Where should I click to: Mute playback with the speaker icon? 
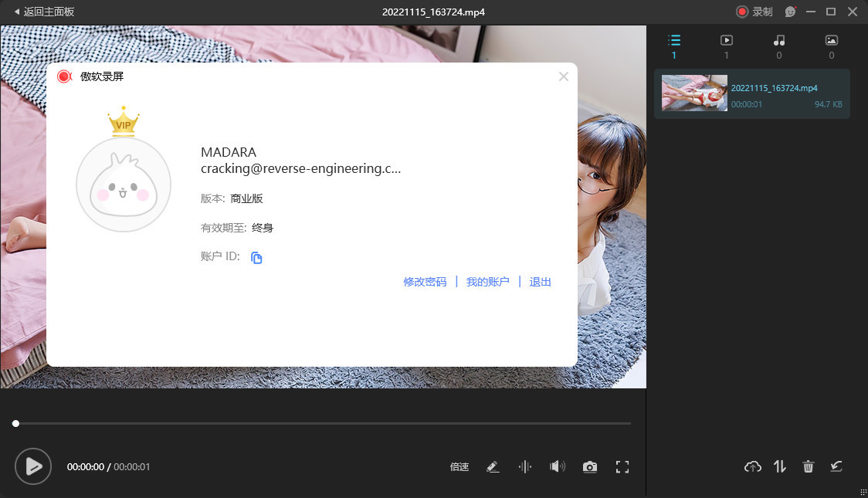pyautogui.click(x=558, y=466)
